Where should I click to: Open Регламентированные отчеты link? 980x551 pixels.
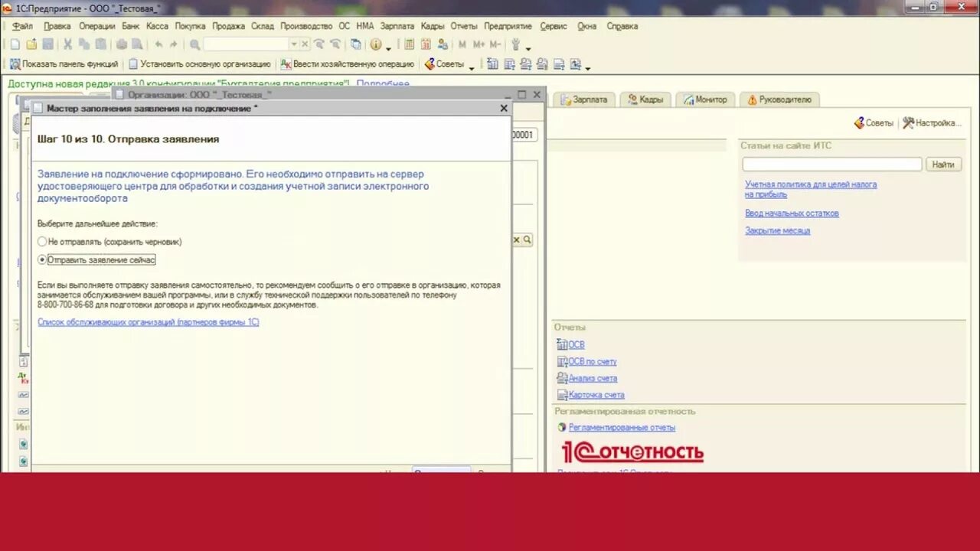(x=622, y=428)
